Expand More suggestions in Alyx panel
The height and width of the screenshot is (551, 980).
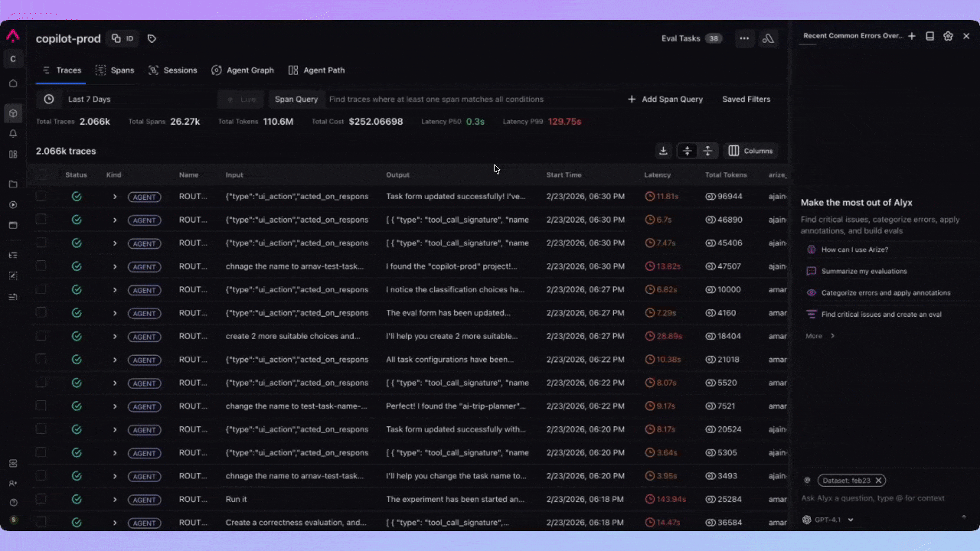tap(819, 336)
